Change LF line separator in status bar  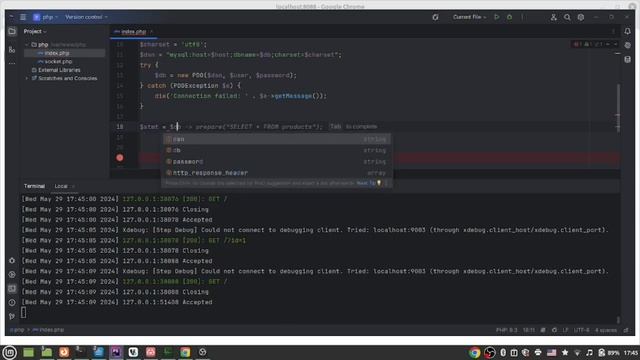point(565,330)
